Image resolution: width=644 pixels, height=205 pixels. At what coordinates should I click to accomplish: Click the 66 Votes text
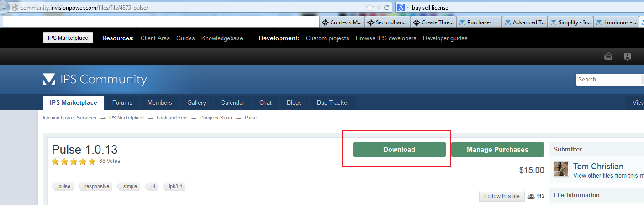point(110,161)
